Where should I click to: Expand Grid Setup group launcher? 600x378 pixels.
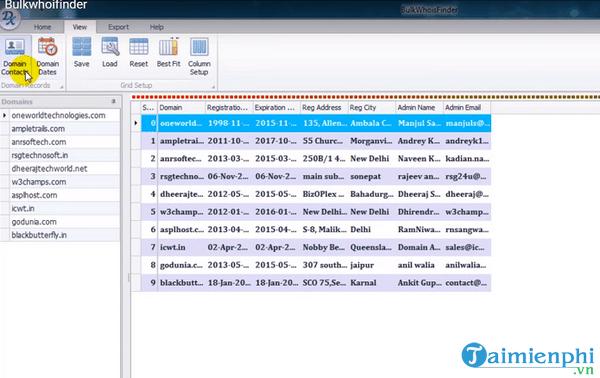coord(213,87)
